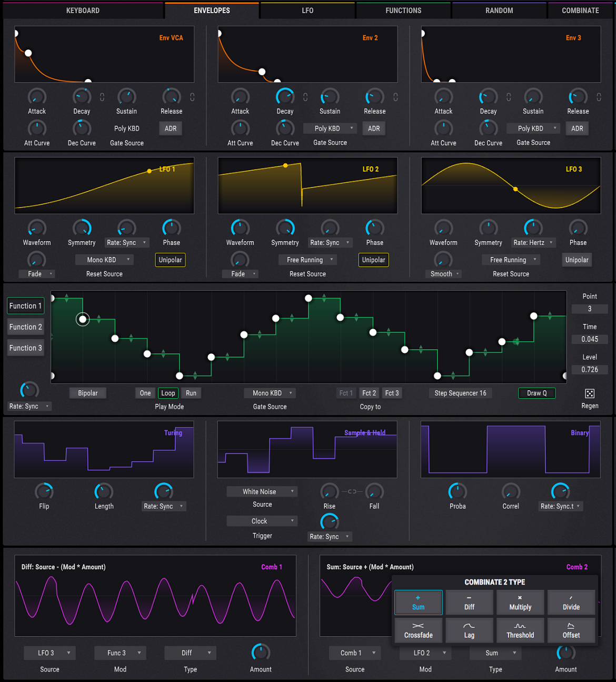The image size is (616, 682).
Task: Click the Comb 1 Amount knob
Action: 261,653
